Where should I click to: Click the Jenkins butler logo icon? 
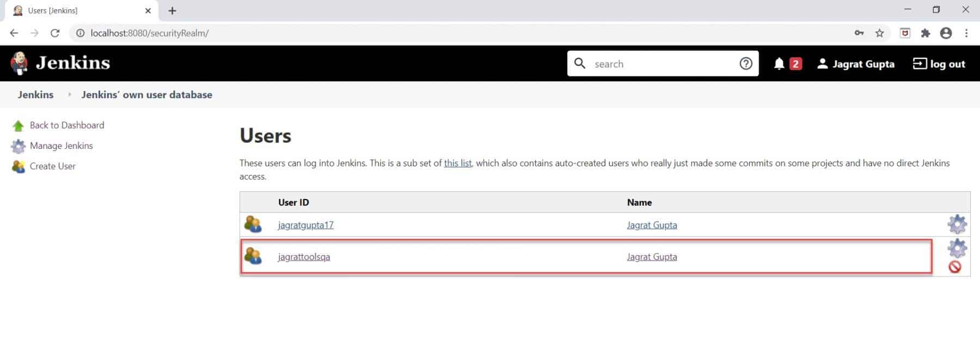pos(19,63)
